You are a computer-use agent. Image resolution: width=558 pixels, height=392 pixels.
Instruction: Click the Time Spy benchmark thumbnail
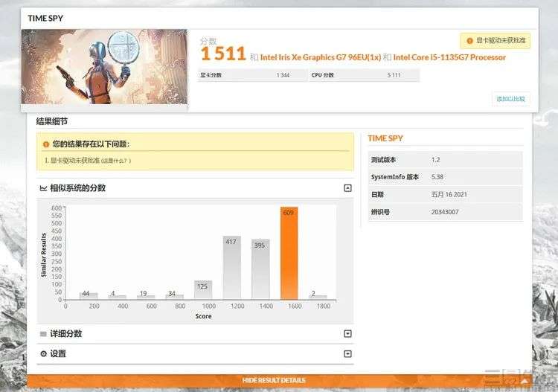point(104,67)
